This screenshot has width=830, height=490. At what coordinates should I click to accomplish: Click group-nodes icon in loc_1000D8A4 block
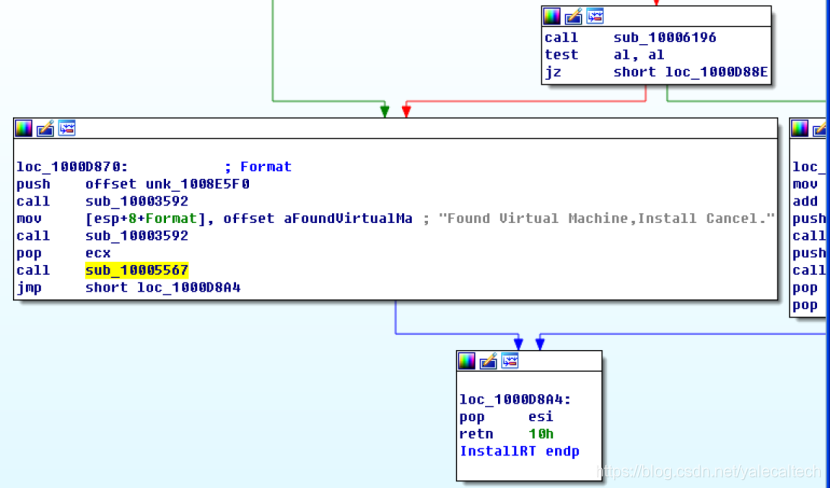510,361
